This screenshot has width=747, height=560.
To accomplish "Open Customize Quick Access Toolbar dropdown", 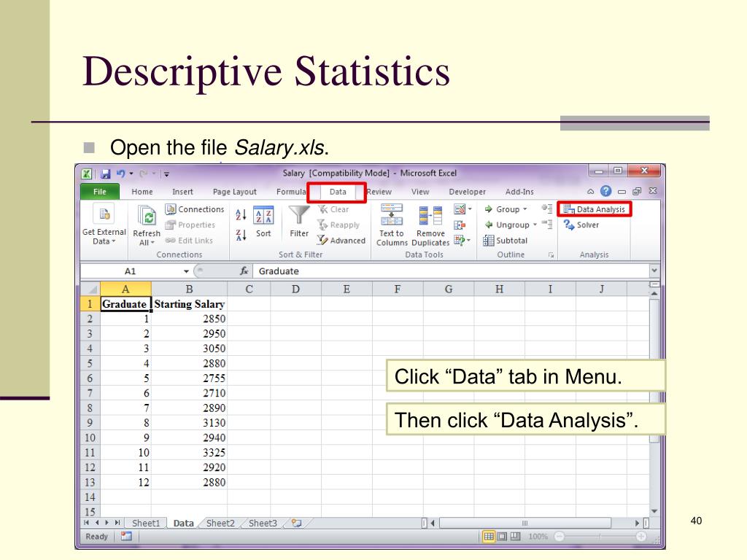I will coord(166,174).
